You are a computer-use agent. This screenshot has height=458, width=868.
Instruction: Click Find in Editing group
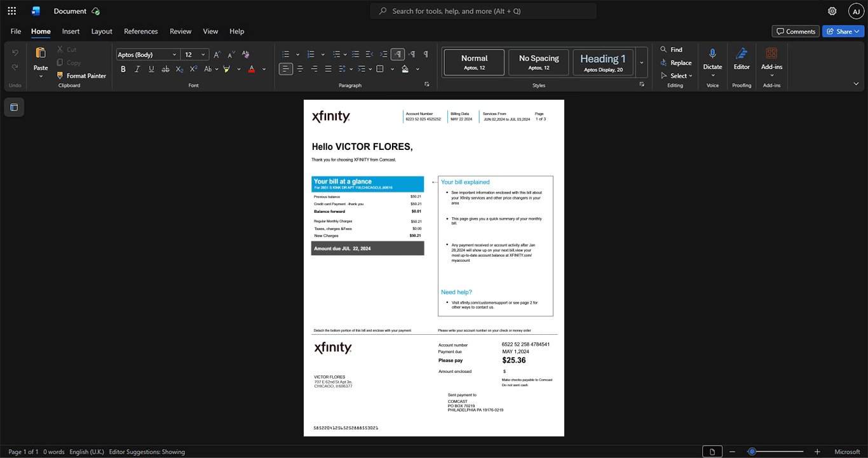pyautogui.click(x=671, y=50)
